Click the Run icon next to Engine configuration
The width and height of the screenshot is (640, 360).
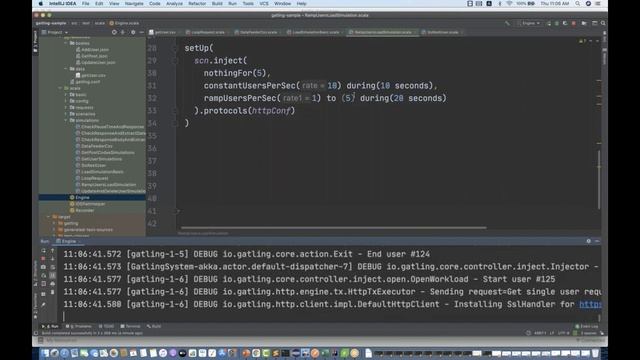click(x=549, y=23)
